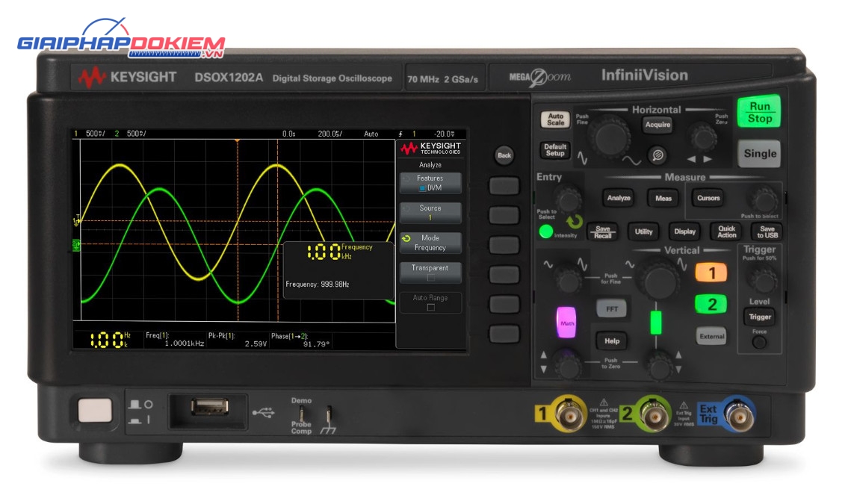Click the Trigger key below Level
854x504 pixels.
coord(759,317)
